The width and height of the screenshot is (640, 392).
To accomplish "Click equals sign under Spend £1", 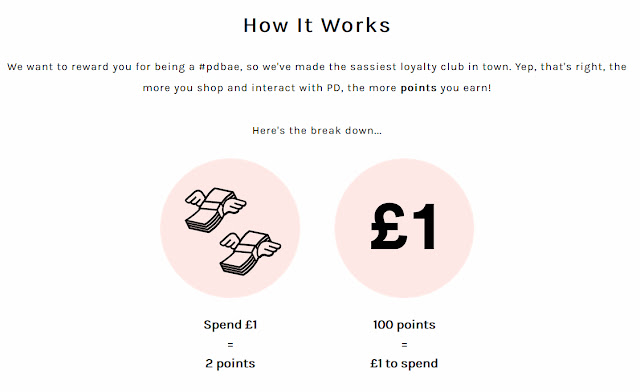I will [x=230, y=345].
